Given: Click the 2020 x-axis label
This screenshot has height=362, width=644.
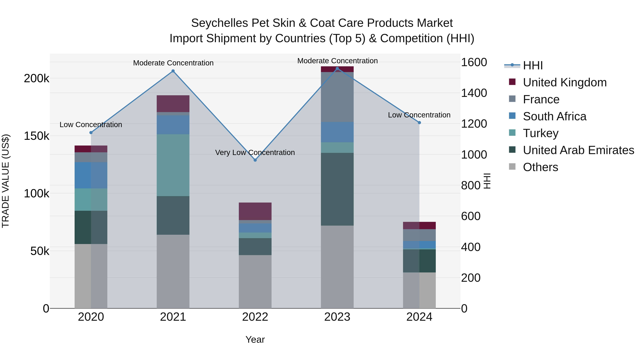Looking at the screenshot, I should (91, 317).
